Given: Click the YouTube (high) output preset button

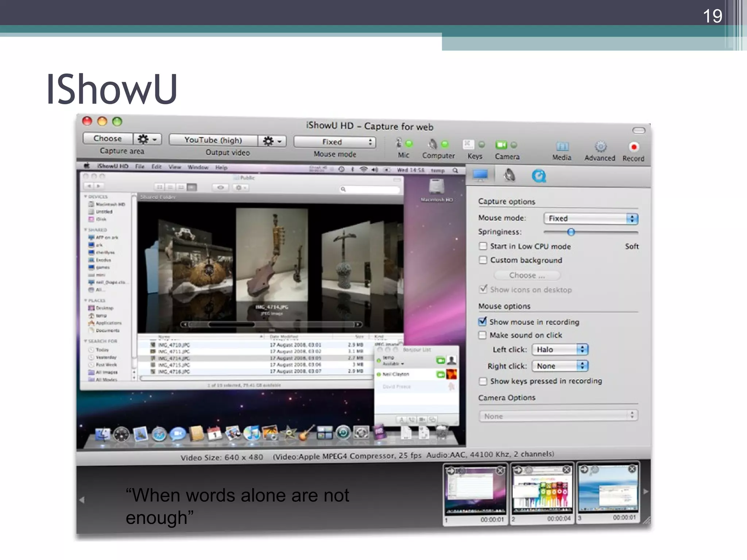Looking at the screenshot, I should [x=213, y=140].
